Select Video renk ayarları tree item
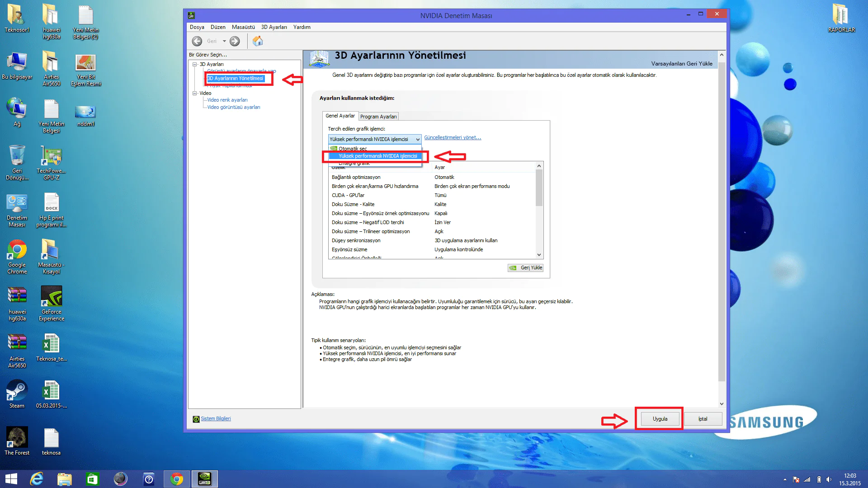 click(227, 100)
